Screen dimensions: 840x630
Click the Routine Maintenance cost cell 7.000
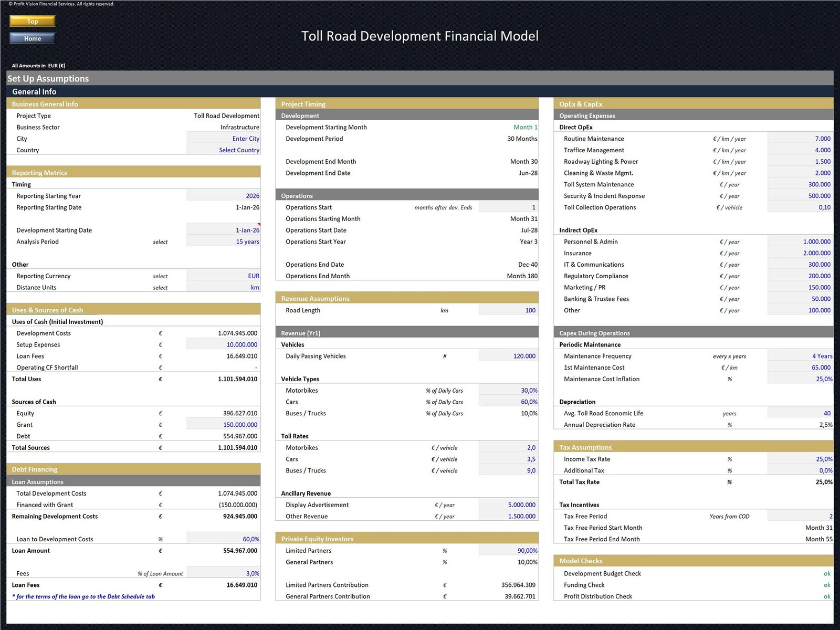tap(800, 139)
